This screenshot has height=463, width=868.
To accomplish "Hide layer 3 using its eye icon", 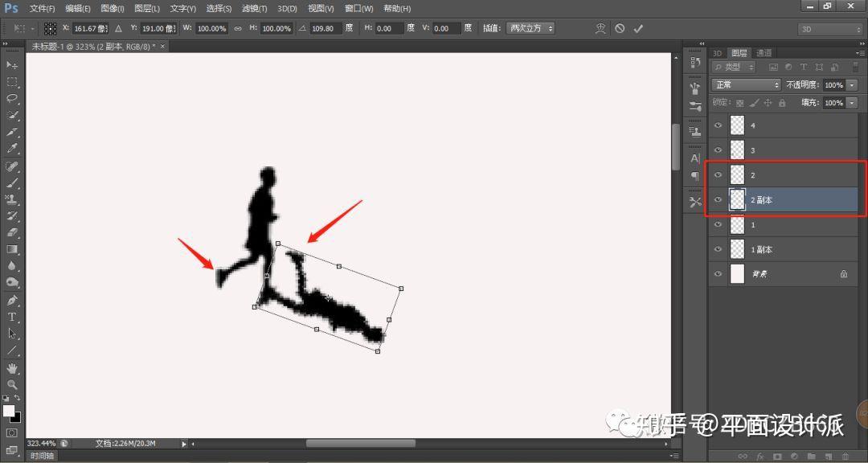I will coord(718,150).
